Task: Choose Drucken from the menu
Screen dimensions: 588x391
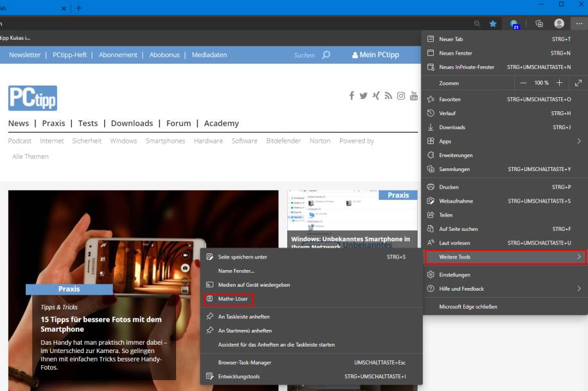Action: point(504,187)
